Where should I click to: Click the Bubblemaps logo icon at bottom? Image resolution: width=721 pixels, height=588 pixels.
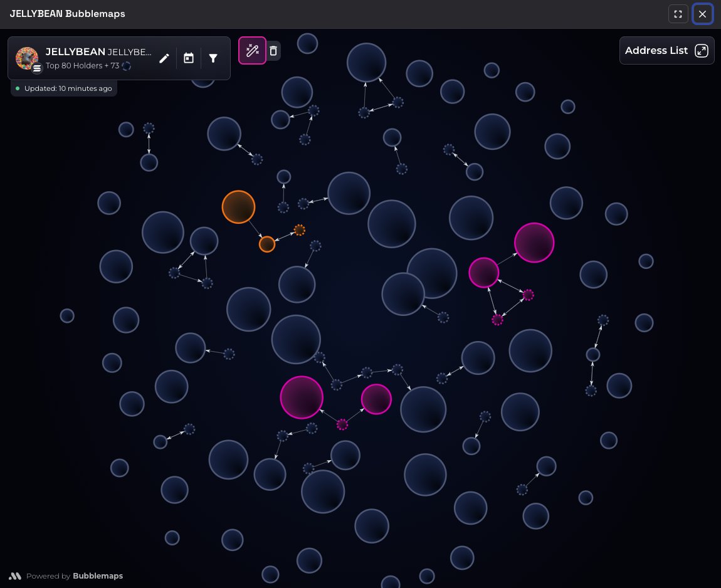(x=15, y=576)
